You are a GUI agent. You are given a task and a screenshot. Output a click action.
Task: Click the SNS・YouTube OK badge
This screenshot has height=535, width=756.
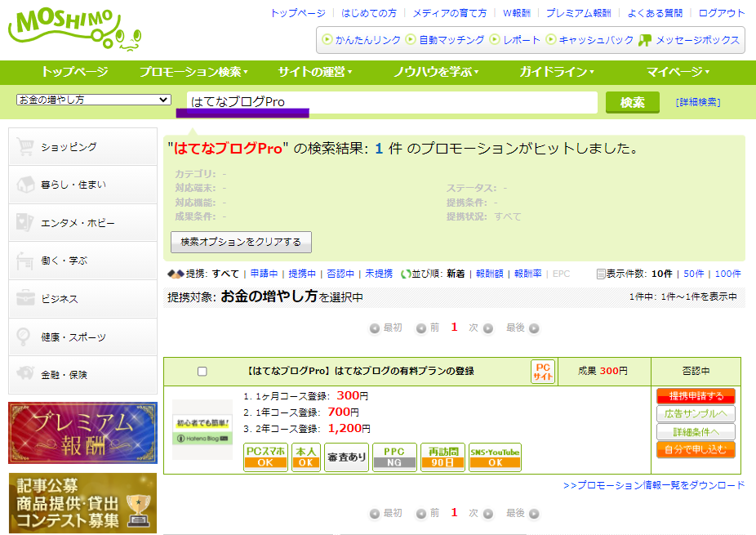click(496, 457)
